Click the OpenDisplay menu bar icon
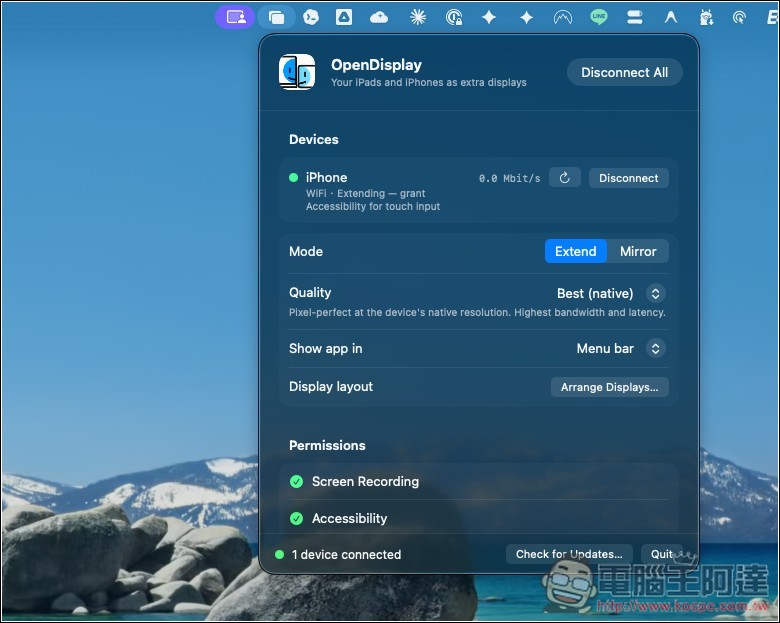This screenshot has height=623, width=780. click(x=235, y=17)
